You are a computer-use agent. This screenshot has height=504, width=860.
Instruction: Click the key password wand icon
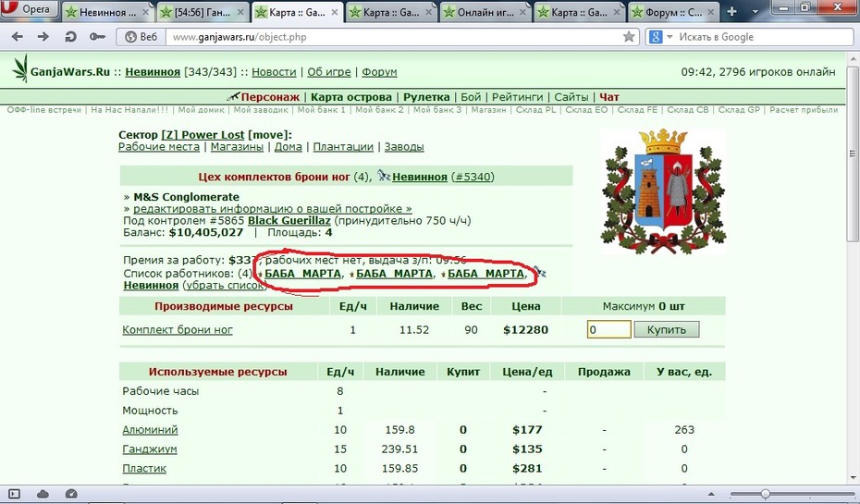[97, 37]
